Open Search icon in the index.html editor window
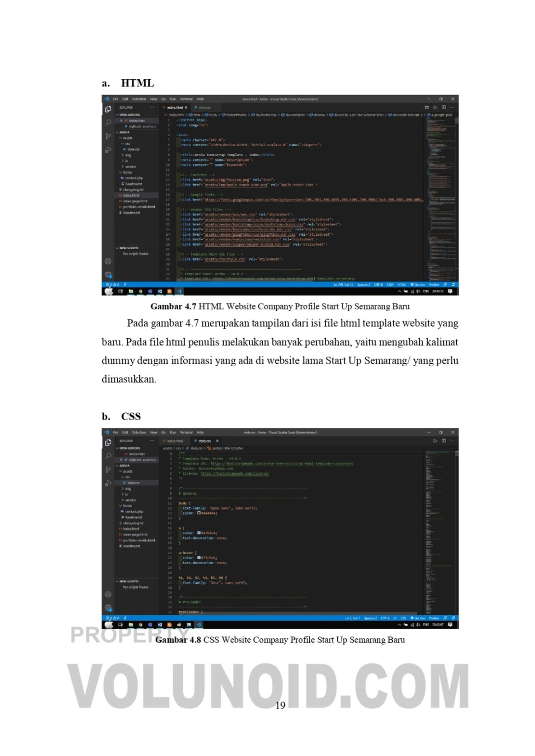This screenshot has height=756, width=535. 108,122
